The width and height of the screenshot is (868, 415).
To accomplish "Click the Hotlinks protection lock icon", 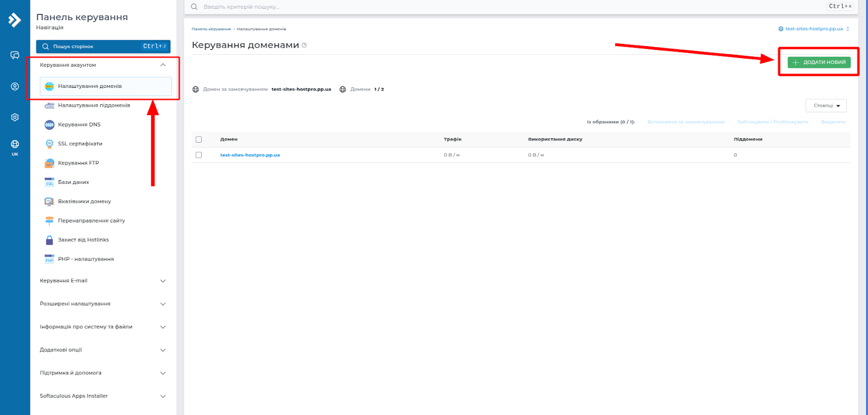I will click(49, 240).
